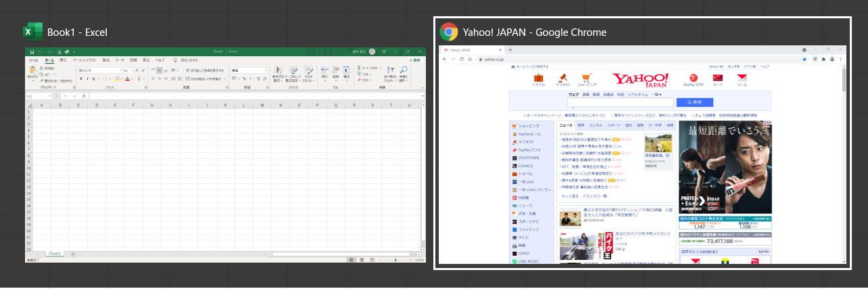
Task: Open the Sheet1 worksheet tab
Action: click(x=55, y=254)
